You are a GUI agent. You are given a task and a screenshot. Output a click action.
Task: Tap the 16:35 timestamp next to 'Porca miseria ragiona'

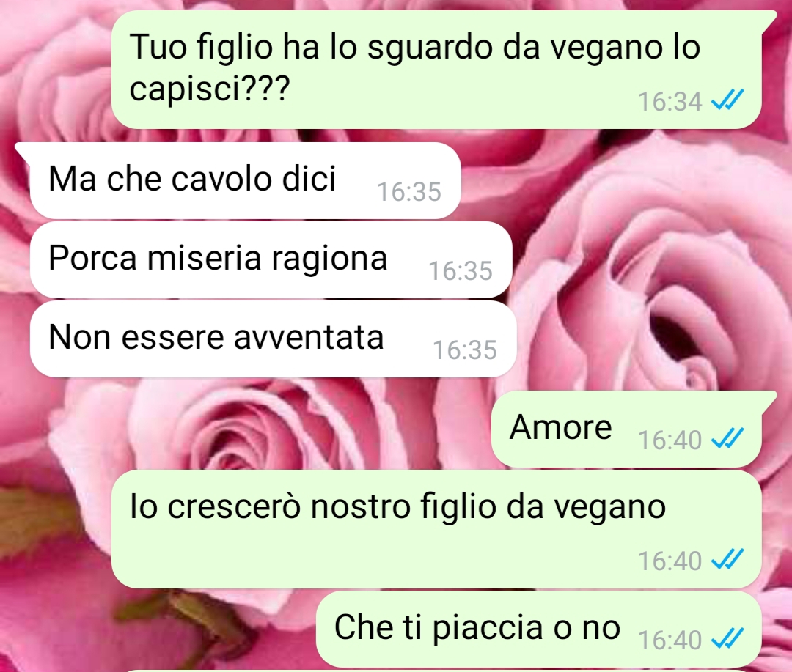pos(460,271)
